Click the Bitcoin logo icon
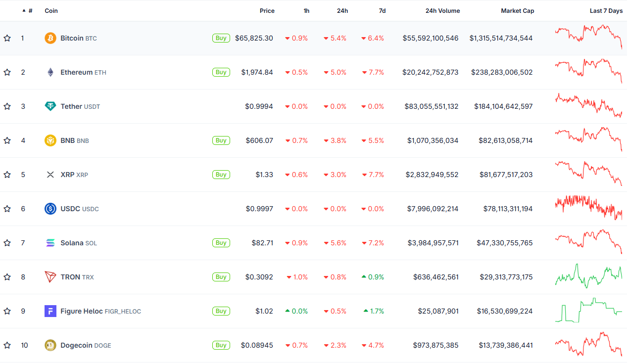 pyautogui.click(x=50, y=38)
